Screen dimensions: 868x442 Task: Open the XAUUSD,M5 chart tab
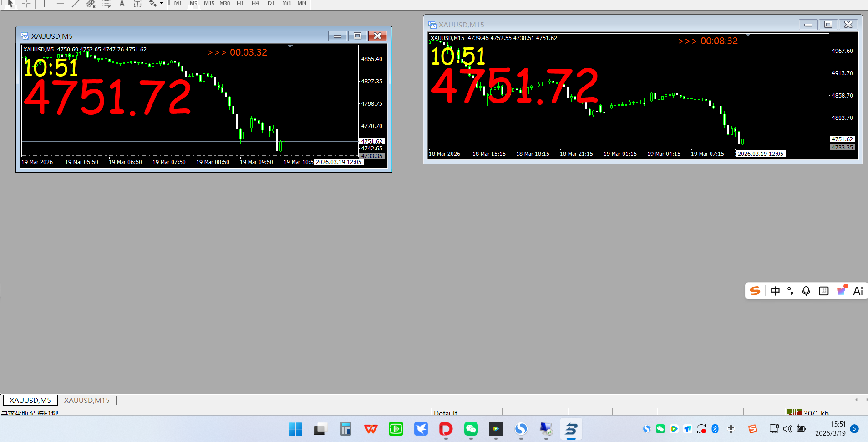[x=30, y=400]
